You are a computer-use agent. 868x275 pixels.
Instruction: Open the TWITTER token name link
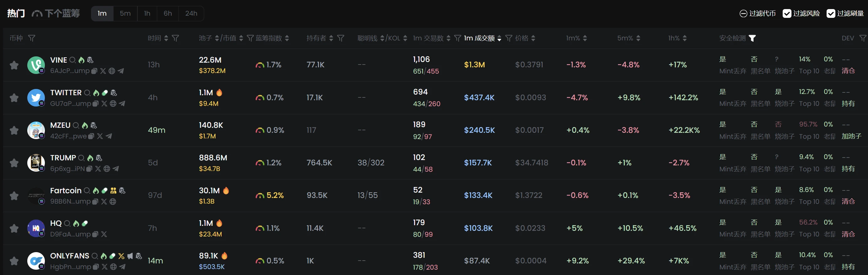click(66, 93)
